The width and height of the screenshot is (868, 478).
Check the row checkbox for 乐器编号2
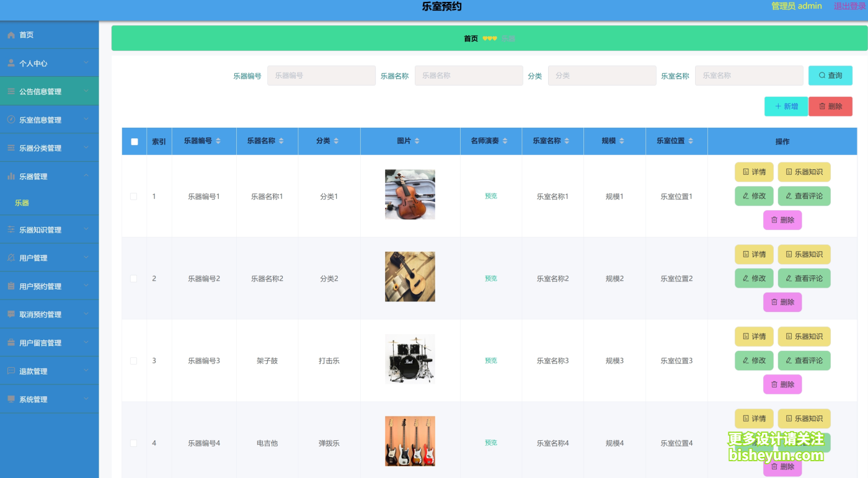pyautogui.click(x=133, y=279)
